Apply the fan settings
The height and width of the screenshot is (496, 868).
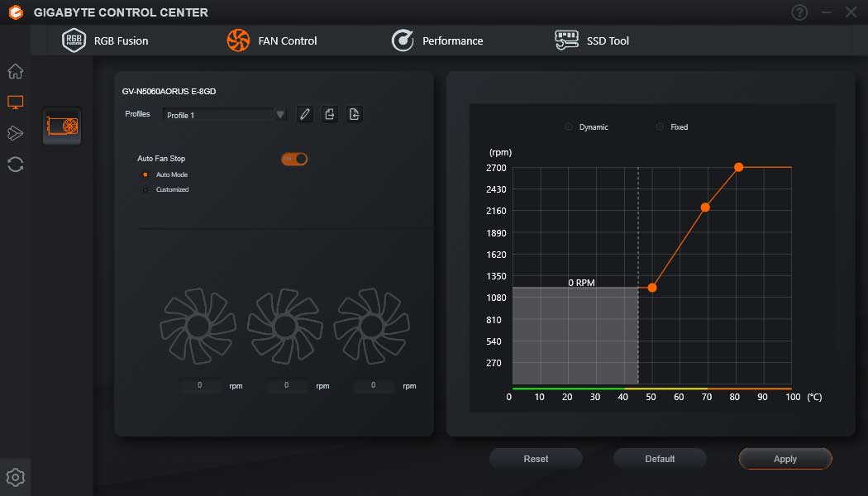[x=784, y=458]
